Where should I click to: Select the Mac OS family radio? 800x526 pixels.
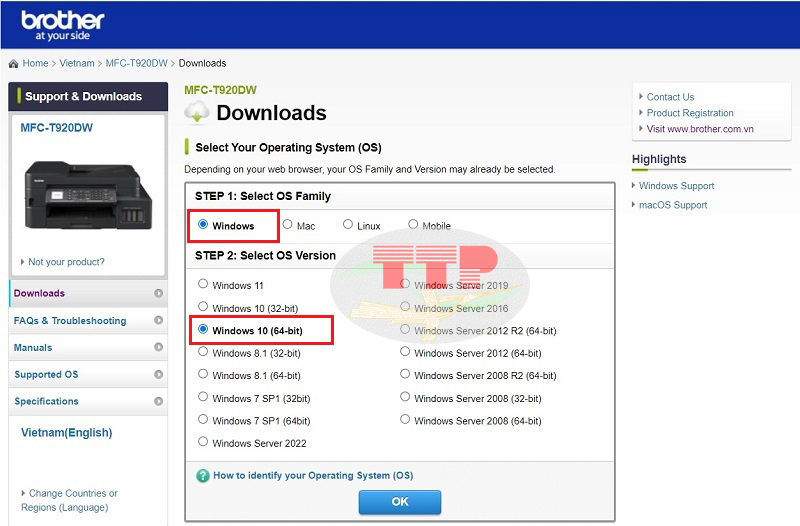288,224
